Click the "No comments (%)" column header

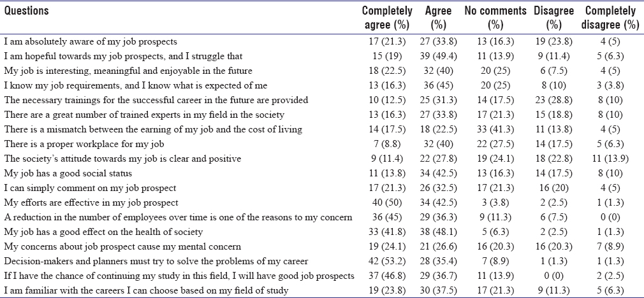click(x=495, y=18)
